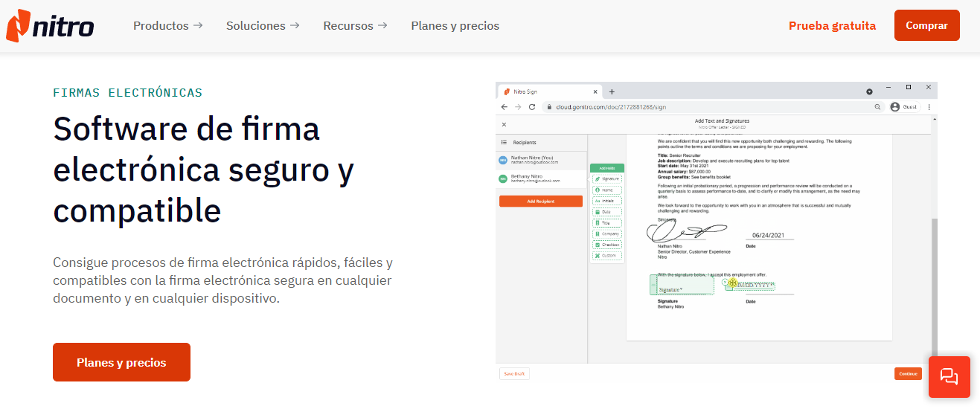Click the browser forward arrow in demo
980x409 pixels.
click(x=518, y=107)
